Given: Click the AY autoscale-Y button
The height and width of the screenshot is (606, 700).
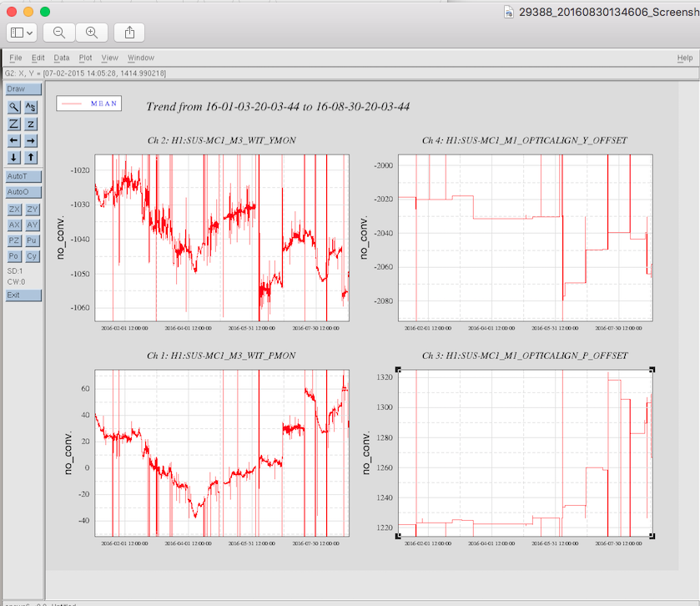Looking at the screenshot, I should click(33, 225).
